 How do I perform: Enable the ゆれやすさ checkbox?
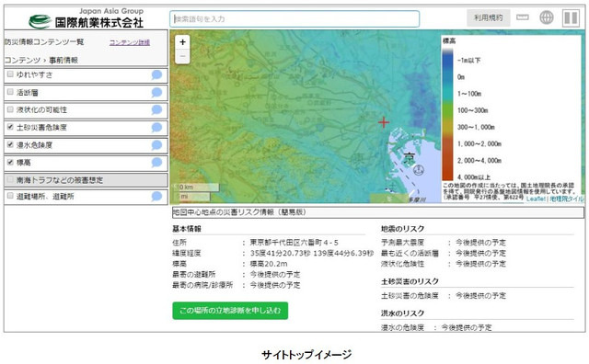point(10,74)
